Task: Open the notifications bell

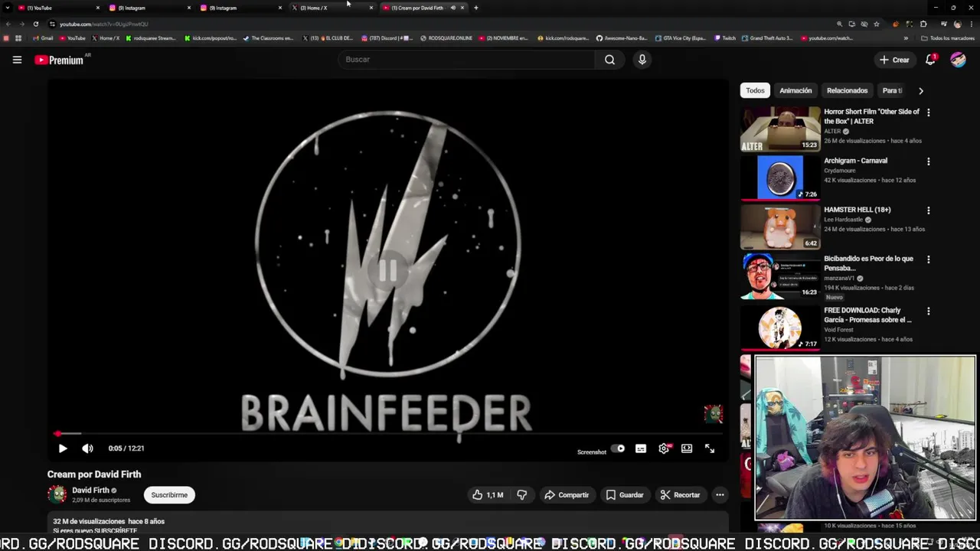Action: (931, 60)
